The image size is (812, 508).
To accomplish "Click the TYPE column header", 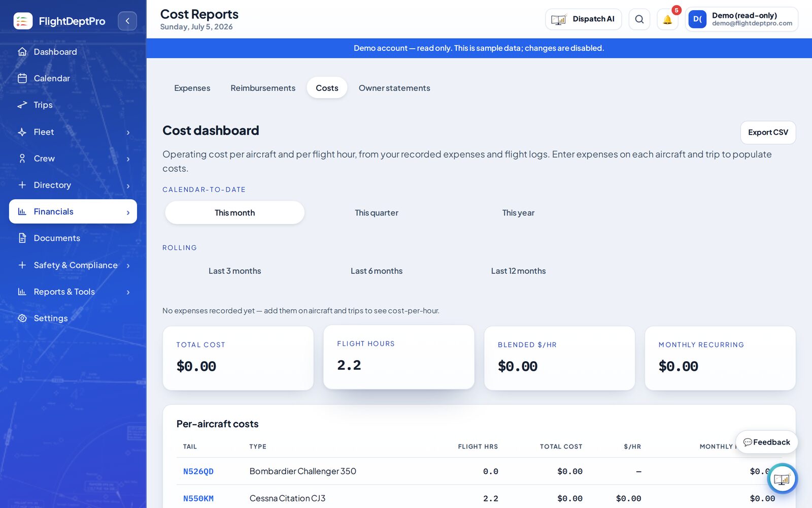I will (258, 447).
